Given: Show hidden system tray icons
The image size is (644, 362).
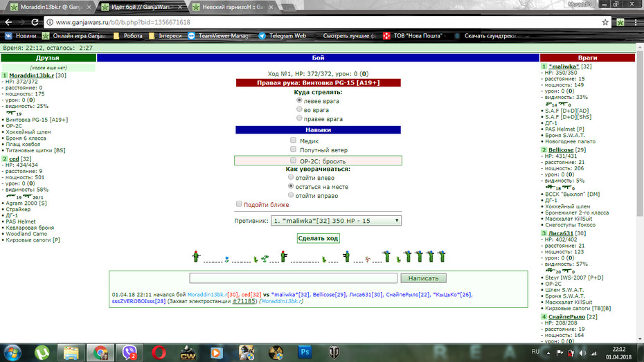Looking at the screenshot, I should pyautogui.click(x=548, y=353).
